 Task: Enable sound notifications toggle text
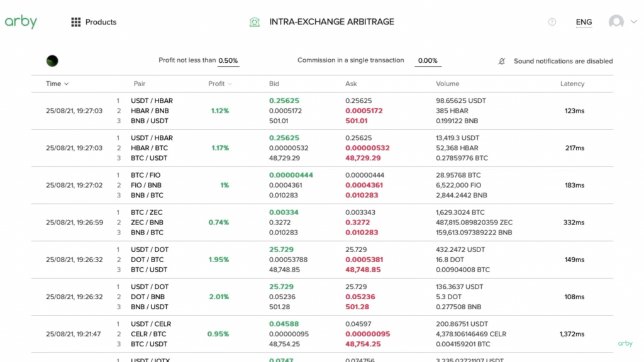point(563,61)
